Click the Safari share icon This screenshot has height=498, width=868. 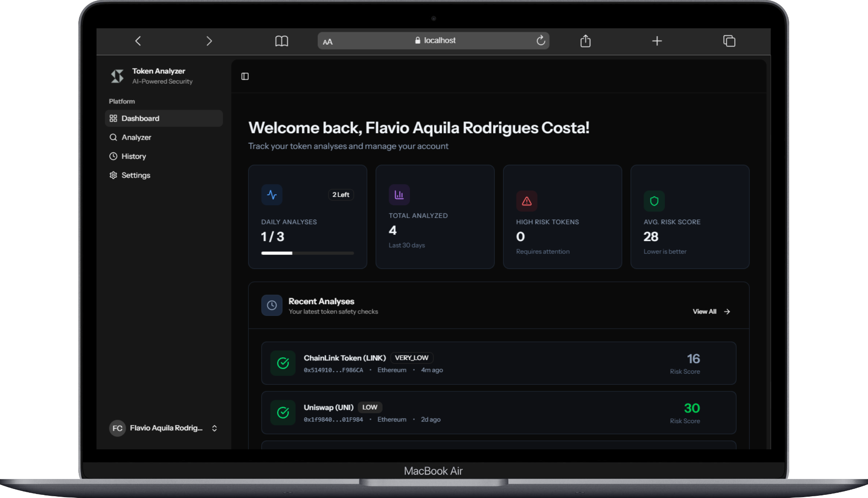click(585, 41)
